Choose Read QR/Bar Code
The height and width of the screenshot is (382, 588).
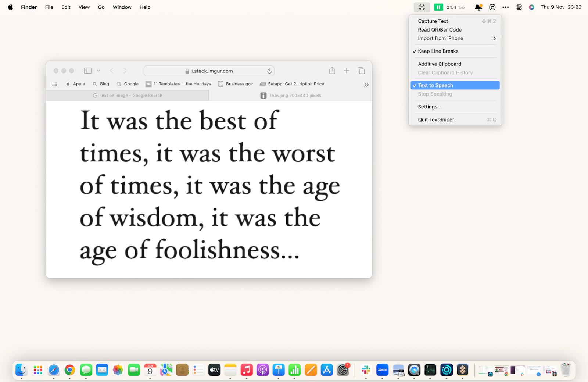455,30
